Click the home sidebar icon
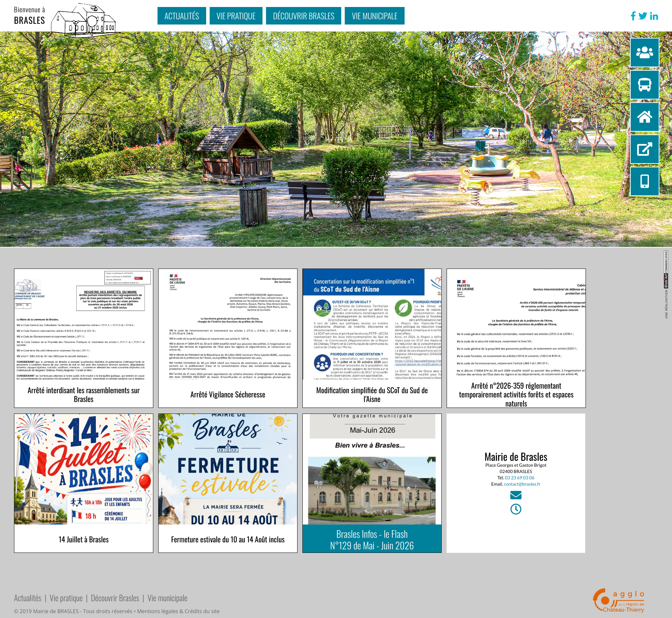Image resolution: width=672 pixels, height=618 pixels. [x=644, y=117]
